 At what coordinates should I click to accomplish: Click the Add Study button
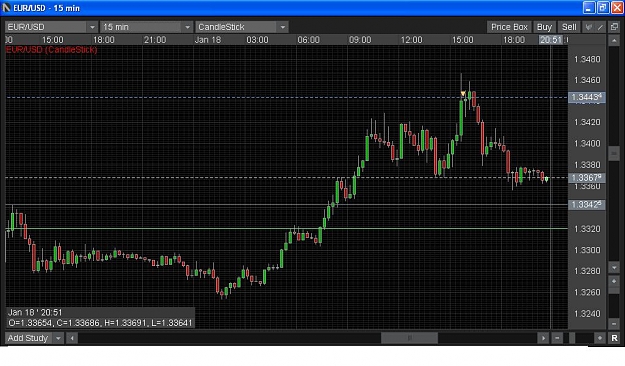tap(29, 338)
